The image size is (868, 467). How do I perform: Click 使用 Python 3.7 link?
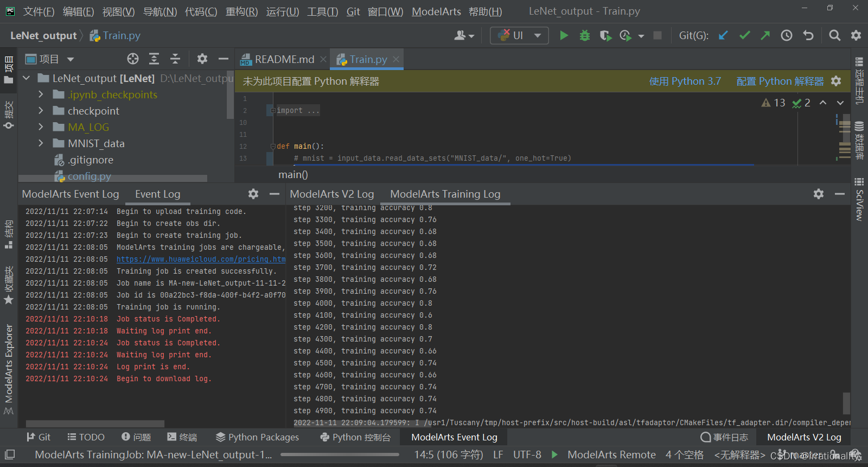pyautogui.click(x=685, y=81)
